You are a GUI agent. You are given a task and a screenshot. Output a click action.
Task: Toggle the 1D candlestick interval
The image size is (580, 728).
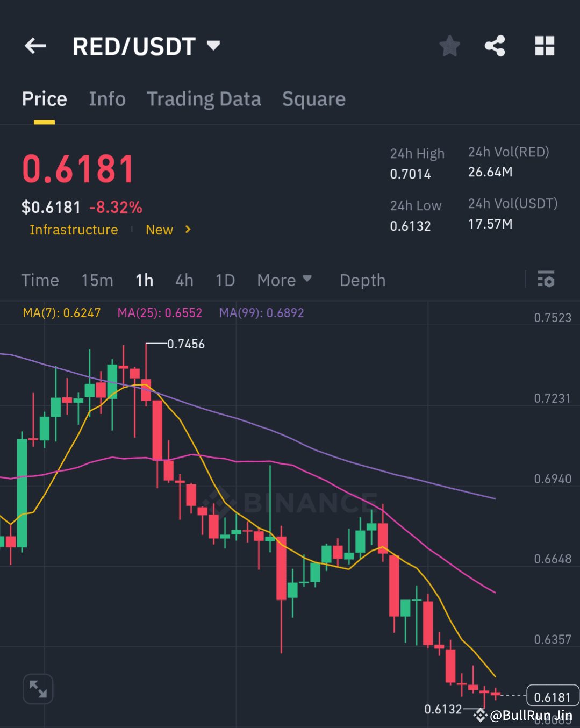tap(225, 280)
